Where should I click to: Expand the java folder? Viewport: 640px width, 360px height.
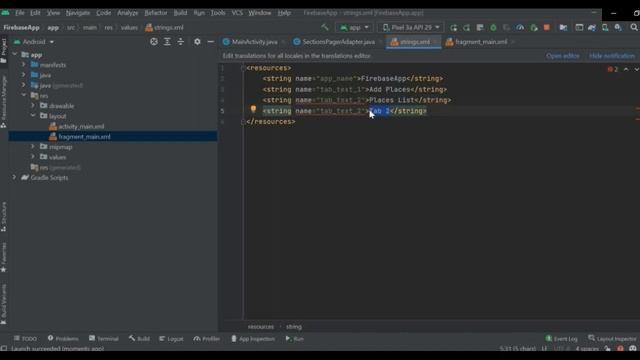pos(24,75)
